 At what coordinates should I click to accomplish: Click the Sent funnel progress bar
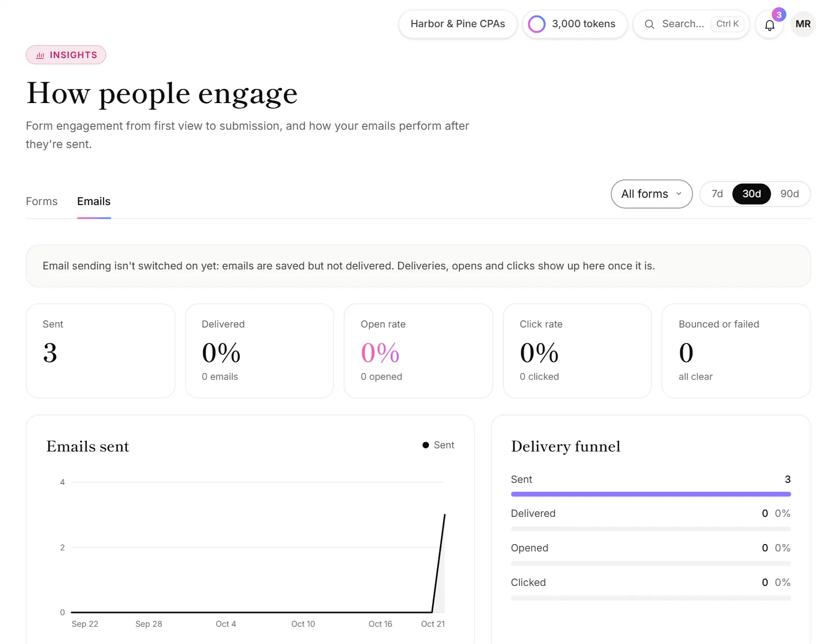tap(651, 494)
